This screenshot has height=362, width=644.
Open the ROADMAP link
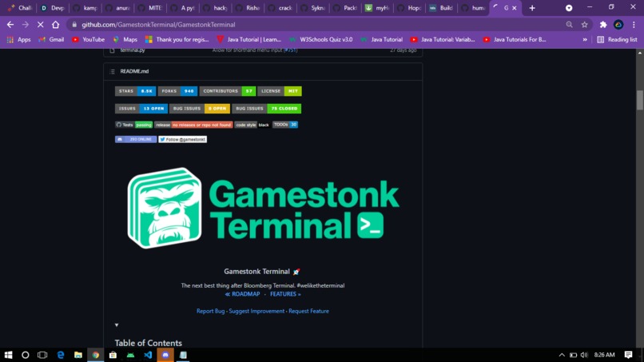tap(242, 294)
